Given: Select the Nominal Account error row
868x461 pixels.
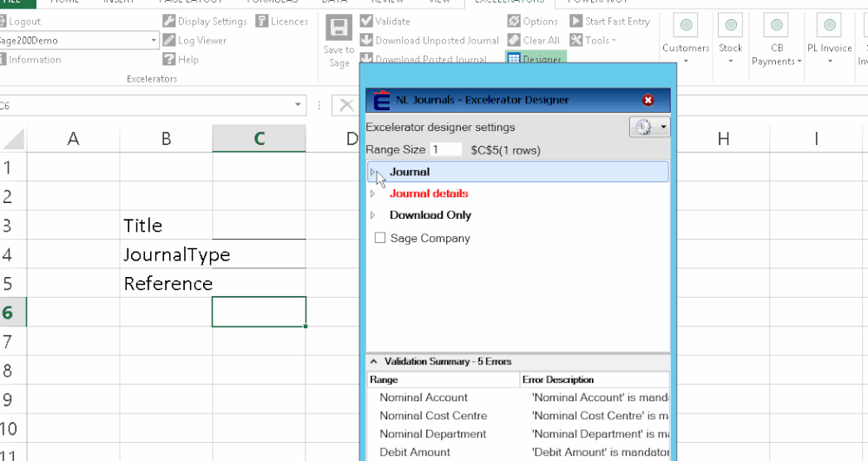Looking at the screenshot, I should [x=519, y=398].
